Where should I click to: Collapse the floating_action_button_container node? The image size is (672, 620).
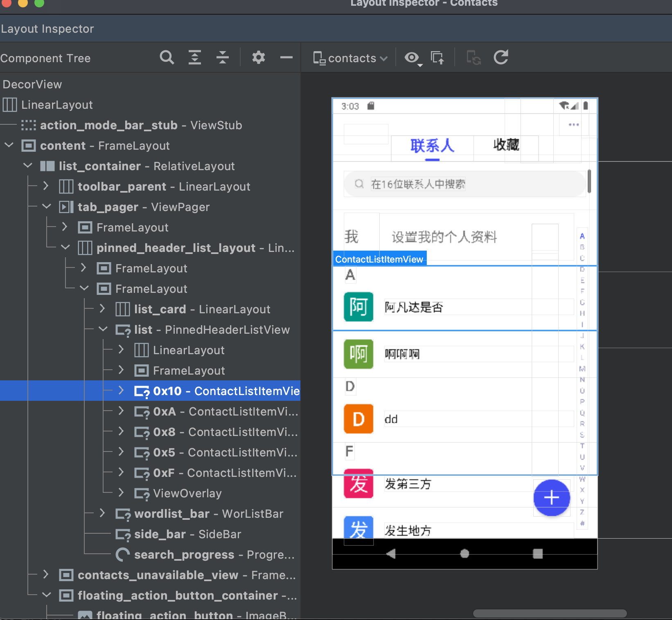[x=47, y=595]
